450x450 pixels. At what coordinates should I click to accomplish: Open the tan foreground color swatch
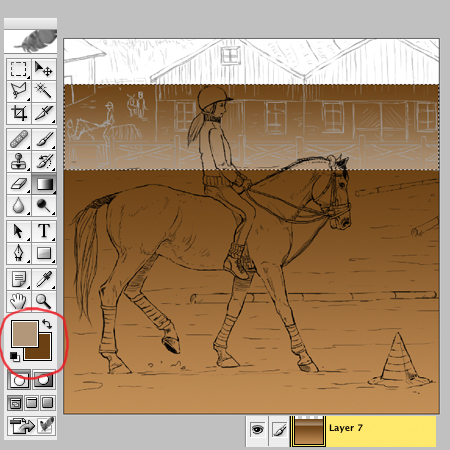(24, 334)
